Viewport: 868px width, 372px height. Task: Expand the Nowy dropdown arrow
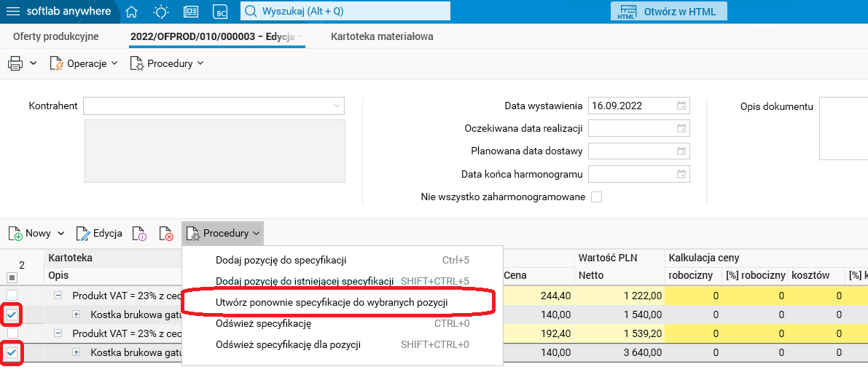click(61, 233)
